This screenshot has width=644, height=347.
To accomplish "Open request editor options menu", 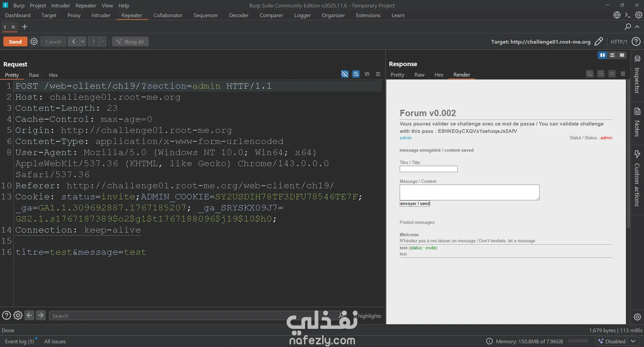I will pyautogui.click(x=378, y=74).
